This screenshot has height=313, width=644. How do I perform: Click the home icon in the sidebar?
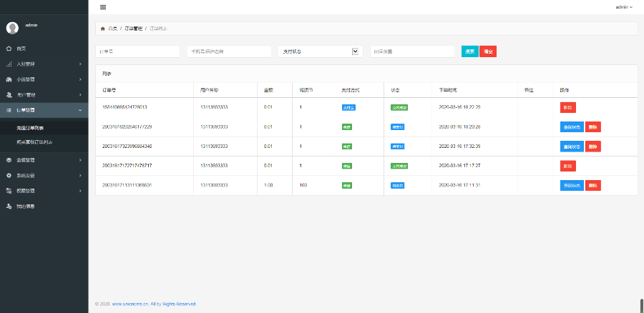[x=9, y=49]
